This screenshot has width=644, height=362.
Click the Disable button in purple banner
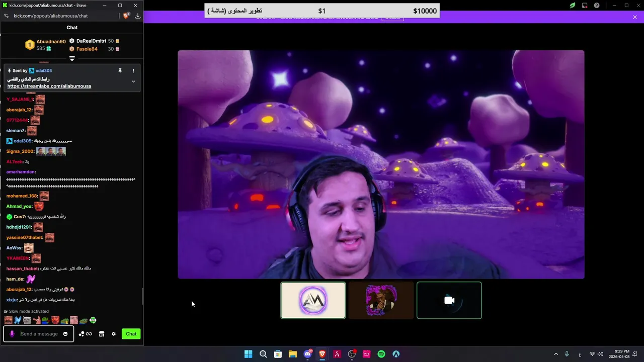[x=392, y=18]
